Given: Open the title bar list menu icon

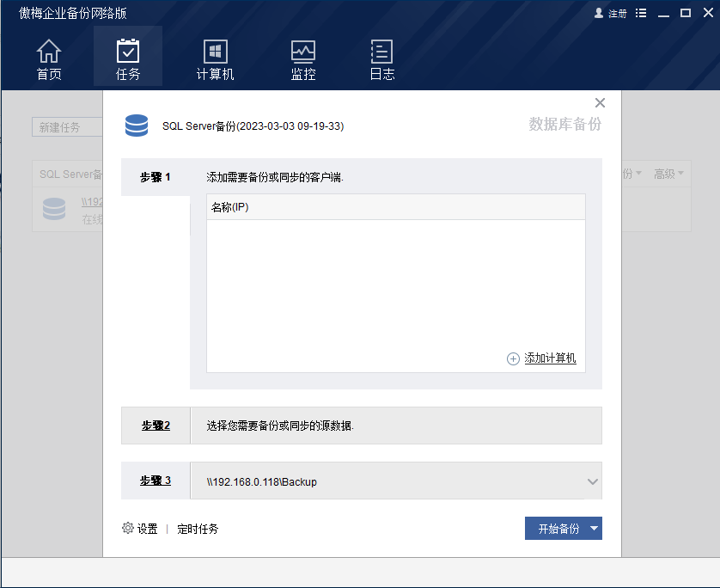Looking at the screenshot, I should 640,14.
